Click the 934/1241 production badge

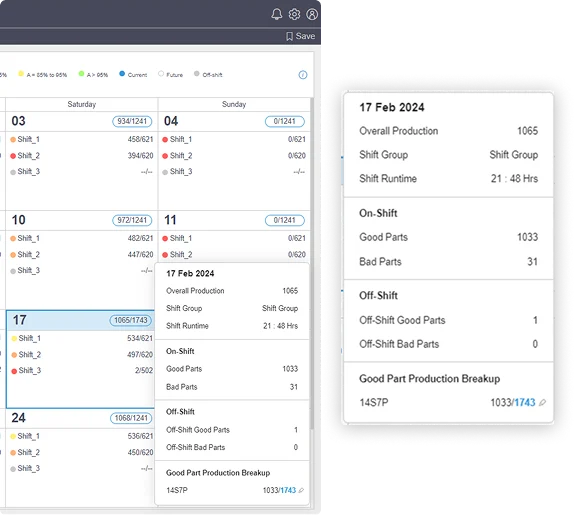tap(132, 121)
